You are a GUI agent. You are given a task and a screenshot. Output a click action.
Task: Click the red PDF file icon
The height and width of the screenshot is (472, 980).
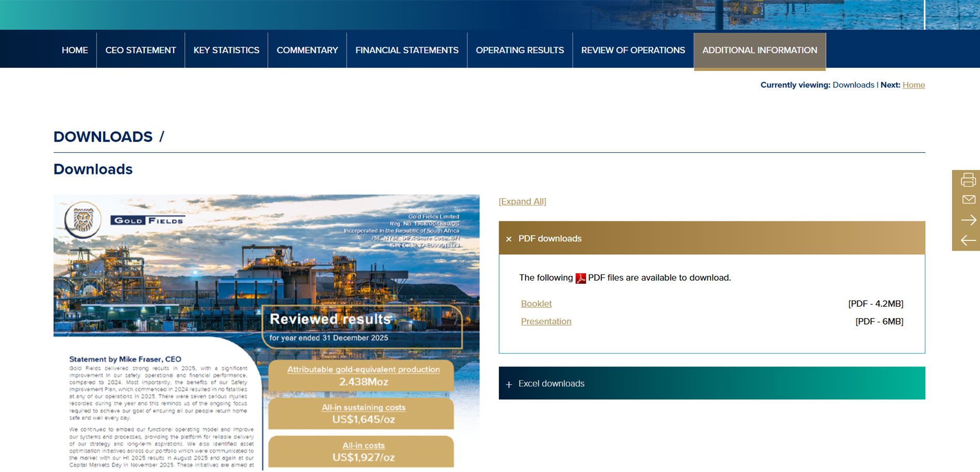pyautogui.click(x=581, y=278)
